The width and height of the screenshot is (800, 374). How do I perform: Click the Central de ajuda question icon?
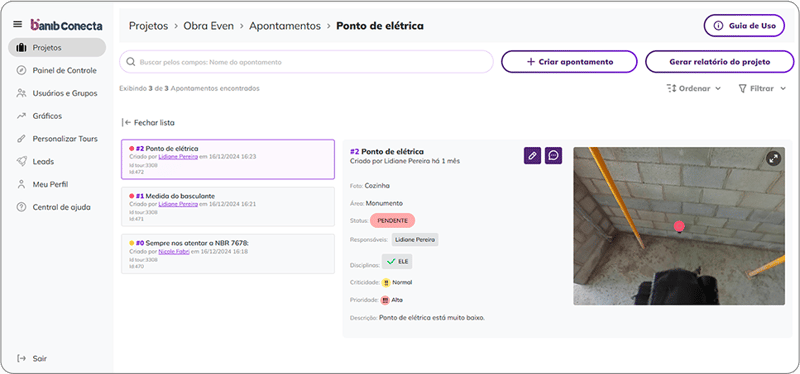click(x=21, y=207)
